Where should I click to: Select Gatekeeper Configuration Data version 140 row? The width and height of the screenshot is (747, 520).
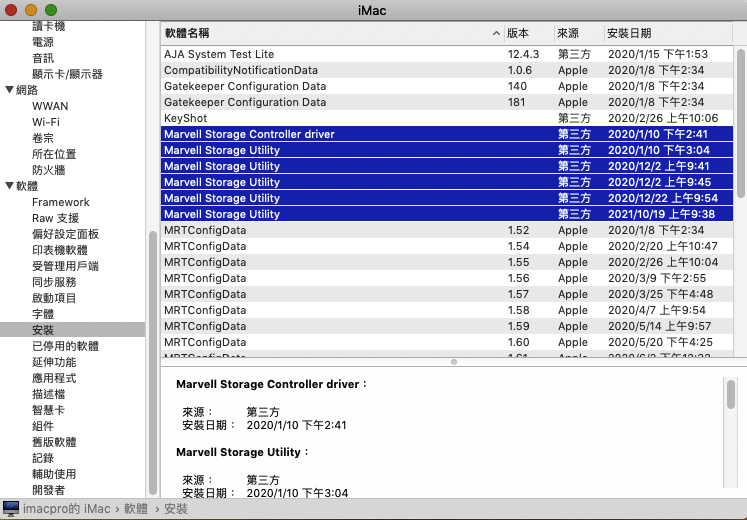tap(447, 86)
